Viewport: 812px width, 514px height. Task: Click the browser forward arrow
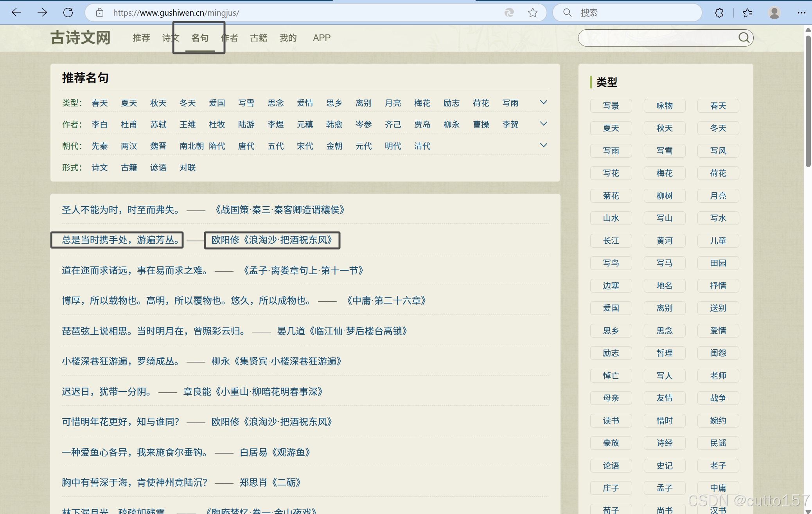(x=42, y=13)
